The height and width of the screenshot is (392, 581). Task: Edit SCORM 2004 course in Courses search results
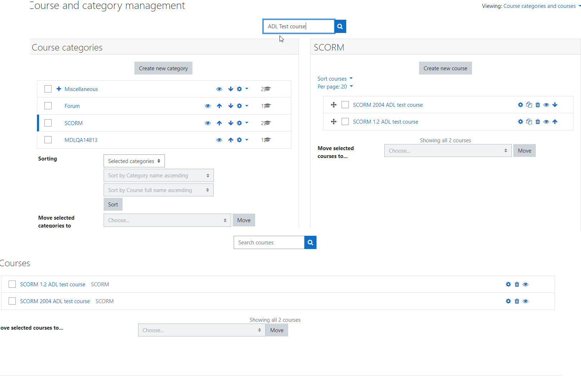(x=508, y=301)
